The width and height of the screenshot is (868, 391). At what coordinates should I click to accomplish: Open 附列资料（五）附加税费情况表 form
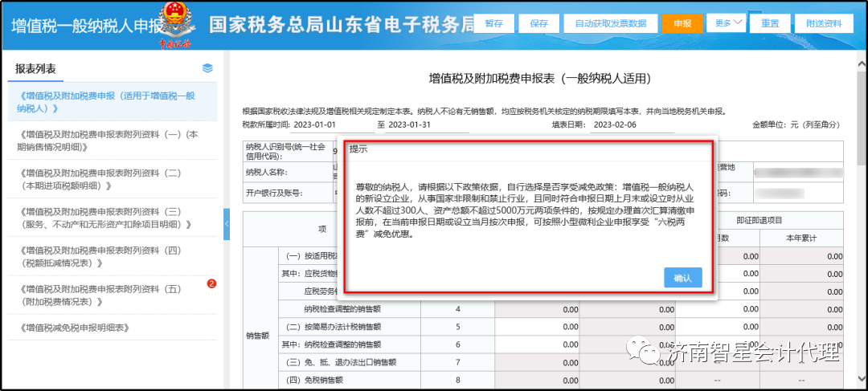pos(113,295)
